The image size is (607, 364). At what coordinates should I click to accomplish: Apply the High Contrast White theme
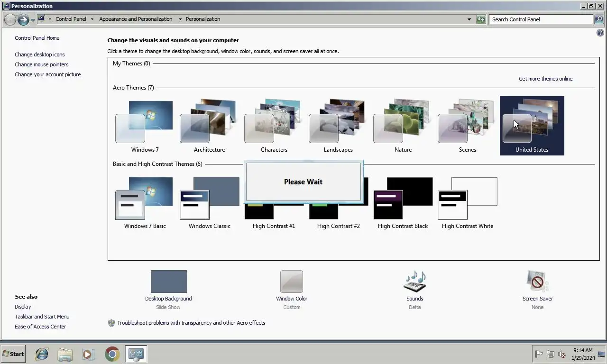467,202
